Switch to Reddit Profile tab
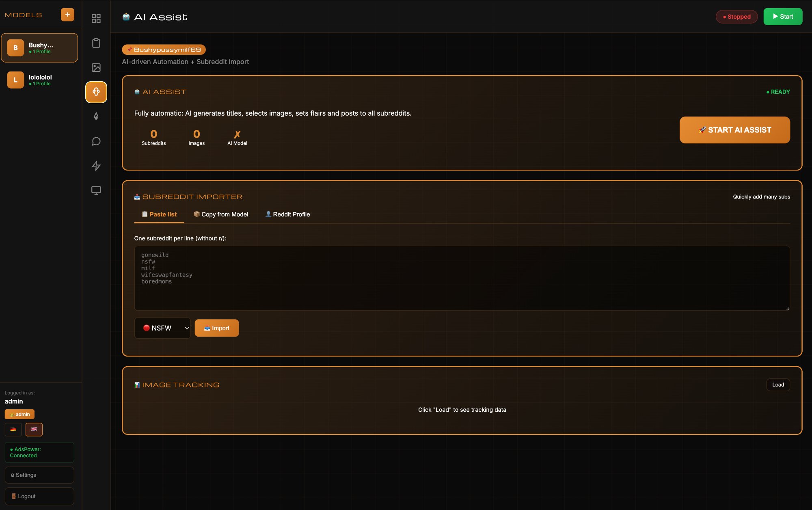 pyautogui.click(x=287, y=214)
